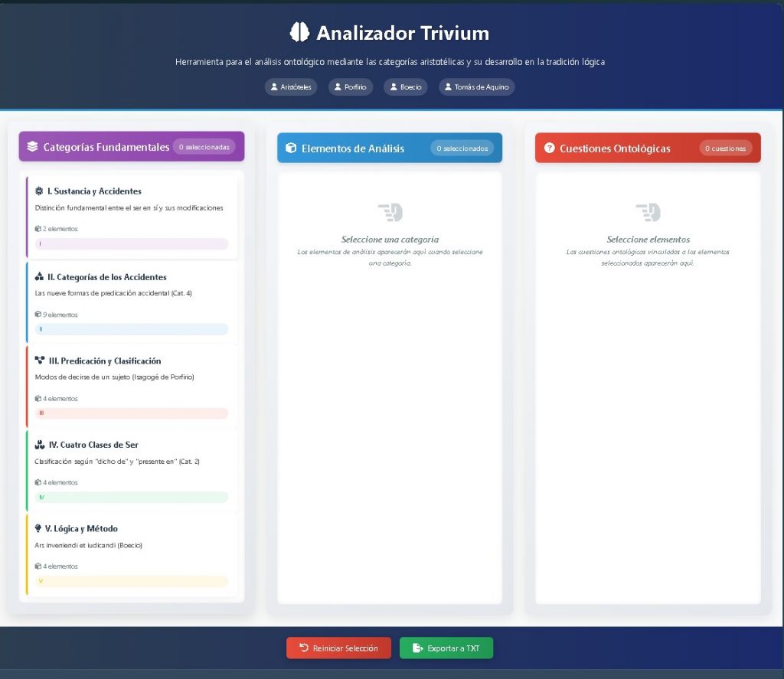The image size is (784, 679).
Task: Click the lightbulb icon for V. Lógica y Método
Action: [38, 528]
